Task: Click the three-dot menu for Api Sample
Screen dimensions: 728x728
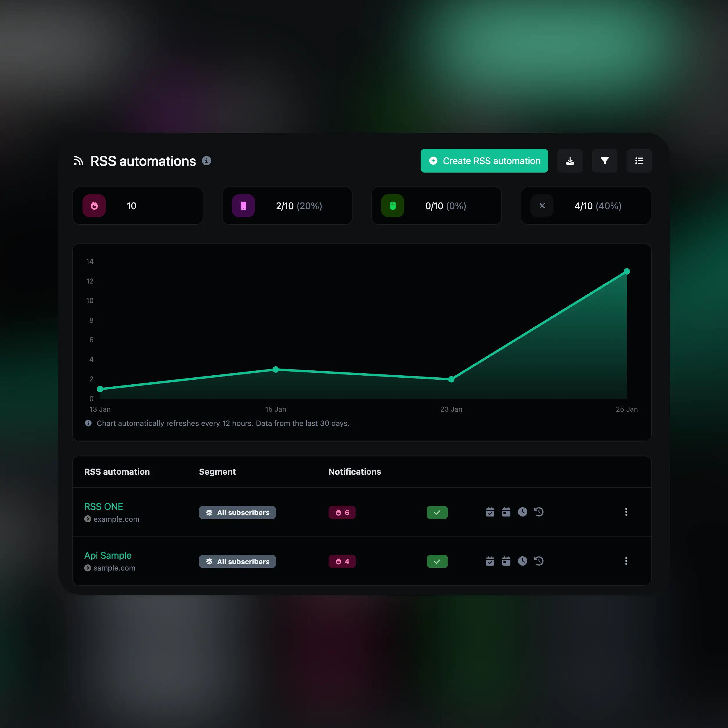Action: (626, 561)
